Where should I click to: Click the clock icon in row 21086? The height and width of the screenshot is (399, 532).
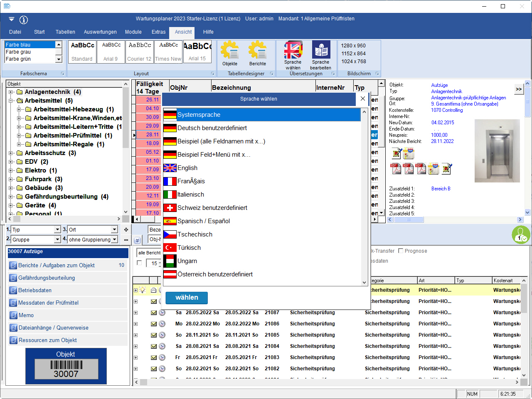pos(162,324)
